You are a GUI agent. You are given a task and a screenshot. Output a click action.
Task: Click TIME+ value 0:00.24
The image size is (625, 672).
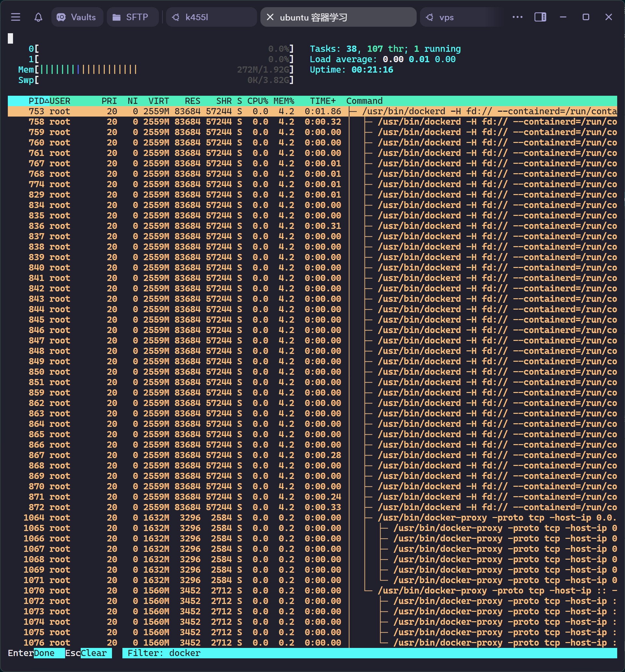323,497
